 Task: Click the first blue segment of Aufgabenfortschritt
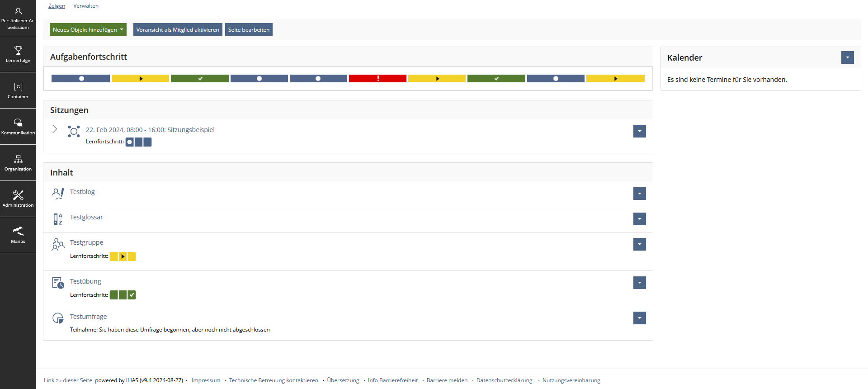[80, 79]
